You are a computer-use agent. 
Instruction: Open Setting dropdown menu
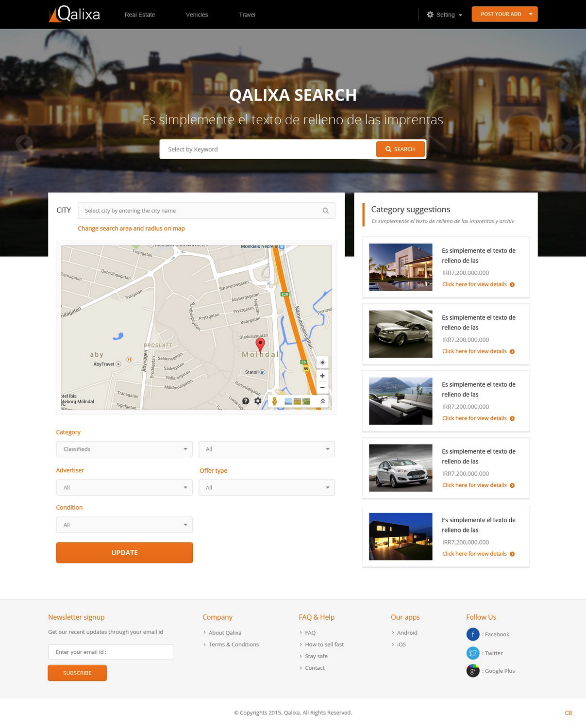(445, 15)
